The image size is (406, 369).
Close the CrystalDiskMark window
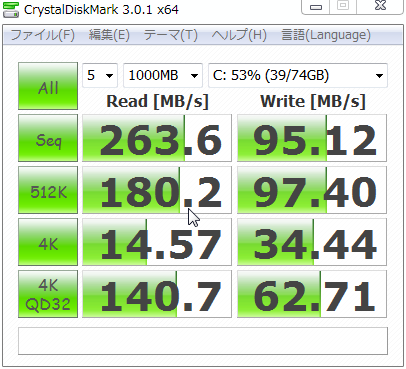click(380, 6)
